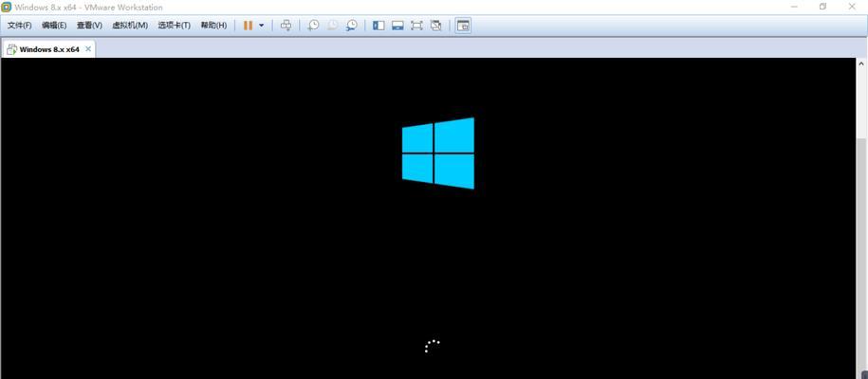
Task: Toggle the thumbnail bar view icon
Action: (x=397, y=26)
